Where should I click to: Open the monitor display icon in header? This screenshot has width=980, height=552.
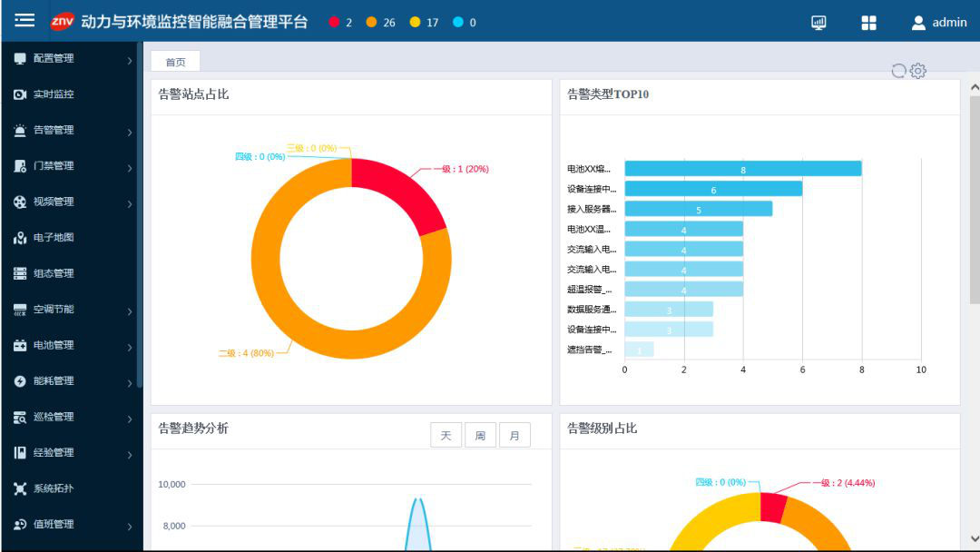[818, 23]
